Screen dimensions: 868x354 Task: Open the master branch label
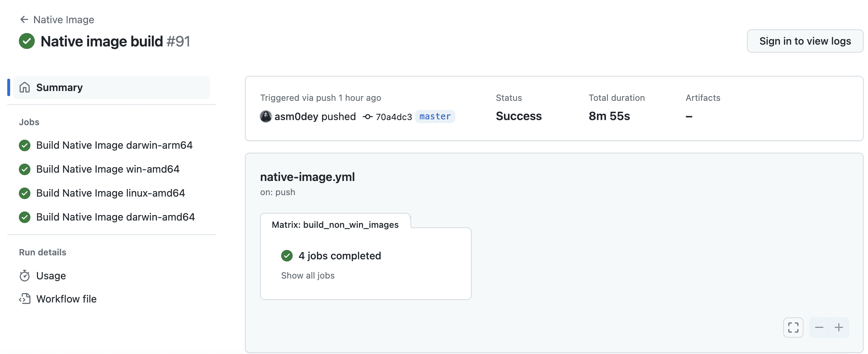pos(435,116)
